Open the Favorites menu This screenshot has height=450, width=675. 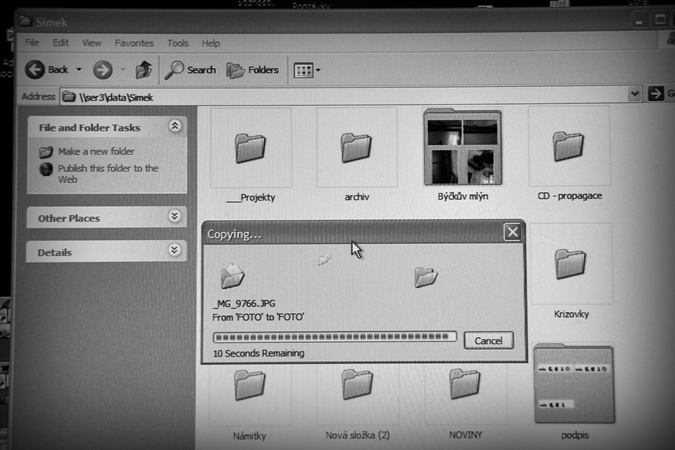pyautogui.click(x=134, y=43)
